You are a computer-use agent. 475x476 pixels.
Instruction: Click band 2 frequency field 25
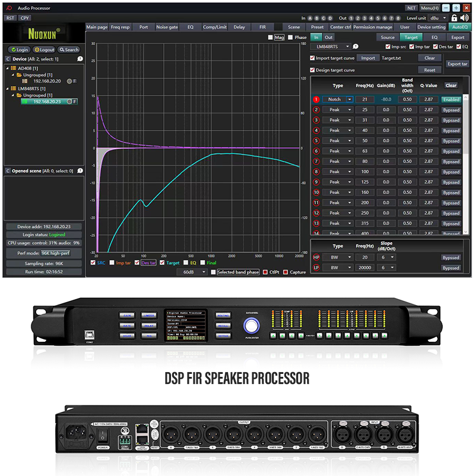pos(365,110)
